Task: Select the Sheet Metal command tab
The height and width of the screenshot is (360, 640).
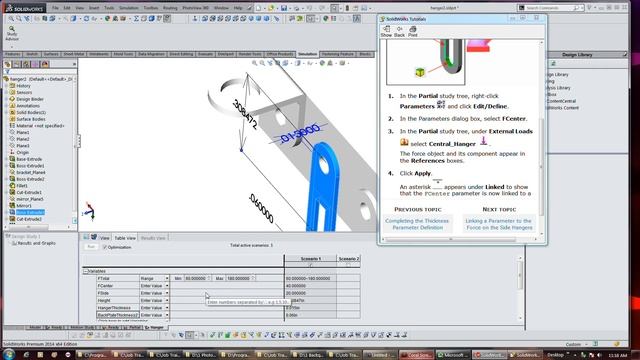Action: [74, 54]
